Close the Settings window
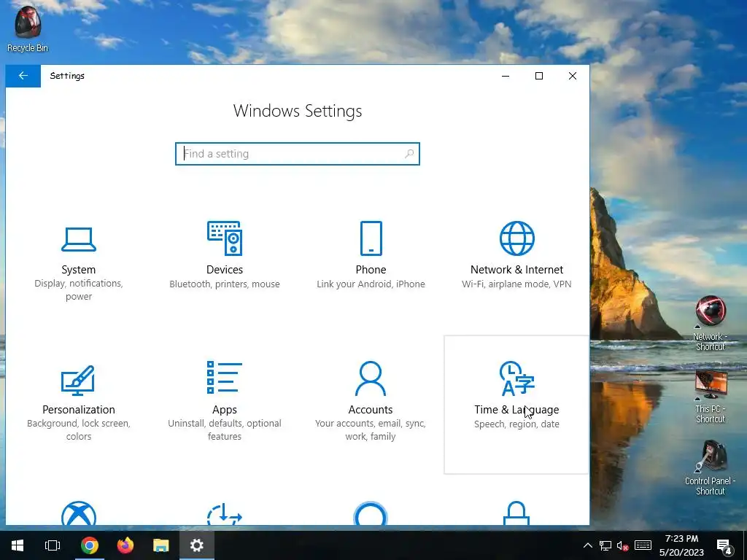Image resolution: width=747 pixels, height=560 pixels. tap(573, 76)
